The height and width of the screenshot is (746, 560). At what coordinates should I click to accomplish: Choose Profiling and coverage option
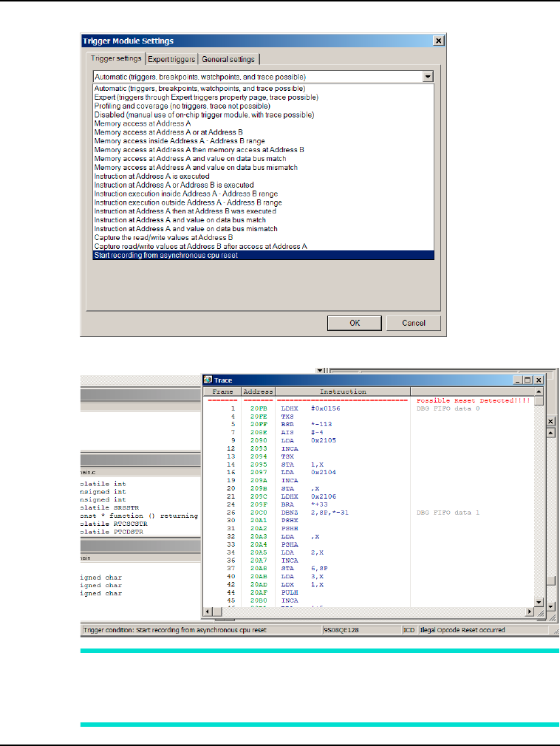tap(264, 106)
